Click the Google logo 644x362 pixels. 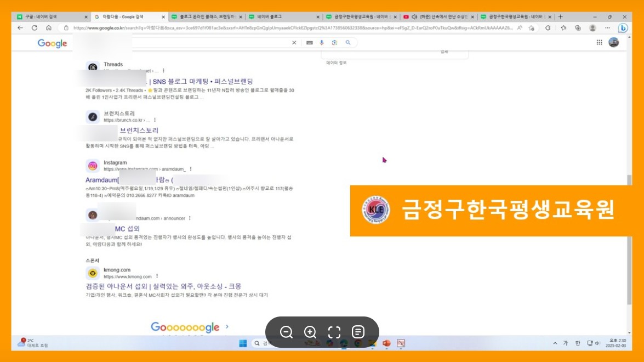[x=52, y=43]
